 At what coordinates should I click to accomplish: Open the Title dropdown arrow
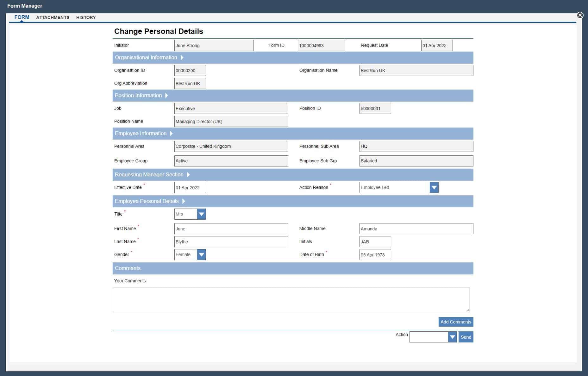201,214
